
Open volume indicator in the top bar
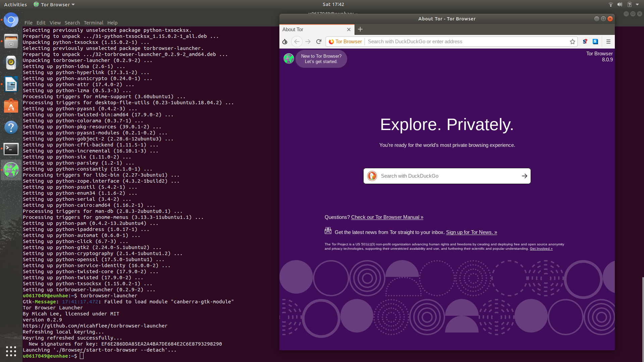pyautogui.click(x=620, y=4)
